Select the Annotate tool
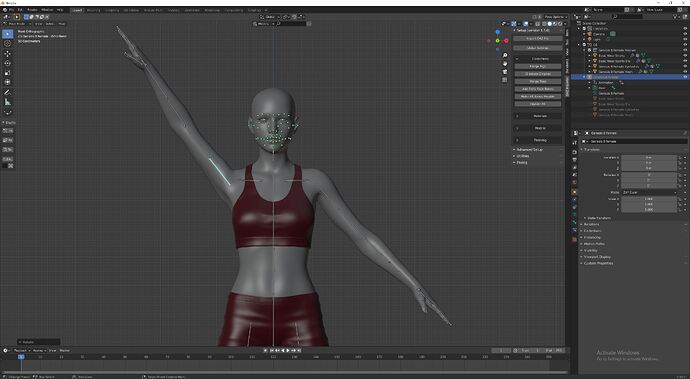The width and height of the screenshot is (690, 379). [x=7, y=92]
